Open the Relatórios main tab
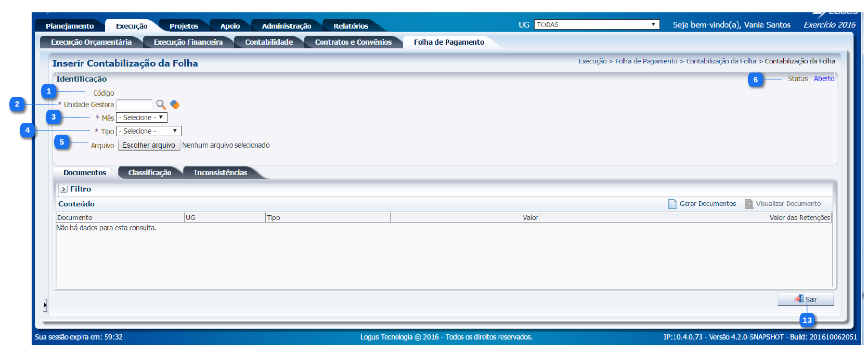 pos(351,26)
